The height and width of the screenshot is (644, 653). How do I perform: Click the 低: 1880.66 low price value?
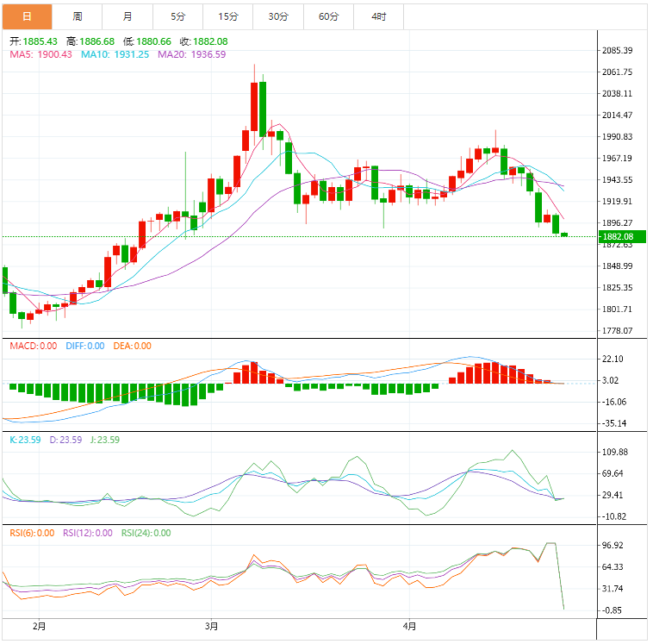coord(147,41)
